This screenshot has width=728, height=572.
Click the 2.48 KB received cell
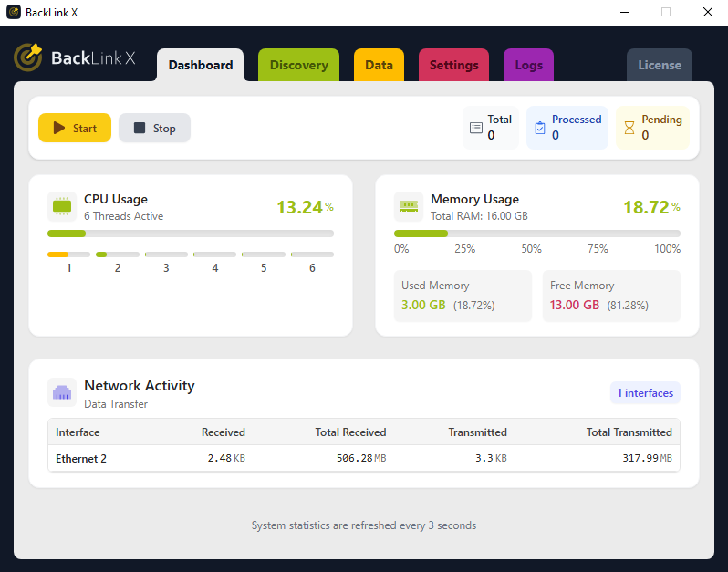pos(226,458)
